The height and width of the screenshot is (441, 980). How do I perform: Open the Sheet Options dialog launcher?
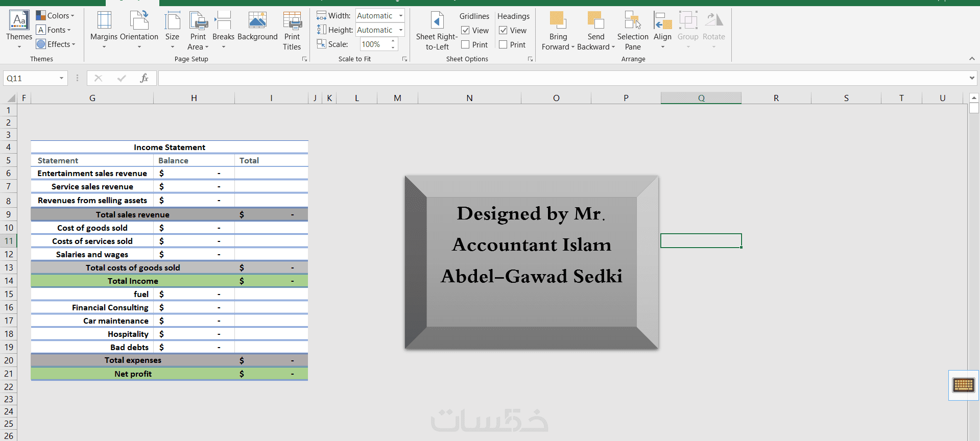click(531, 59)
